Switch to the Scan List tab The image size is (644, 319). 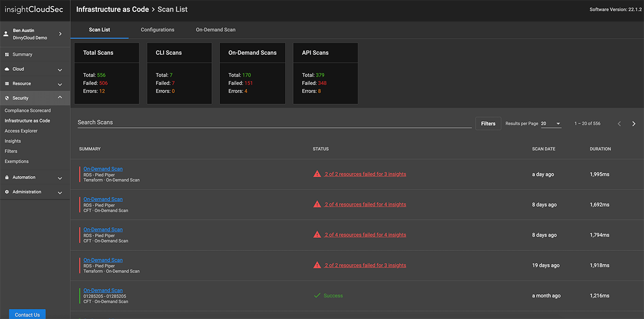coord(99,30)
